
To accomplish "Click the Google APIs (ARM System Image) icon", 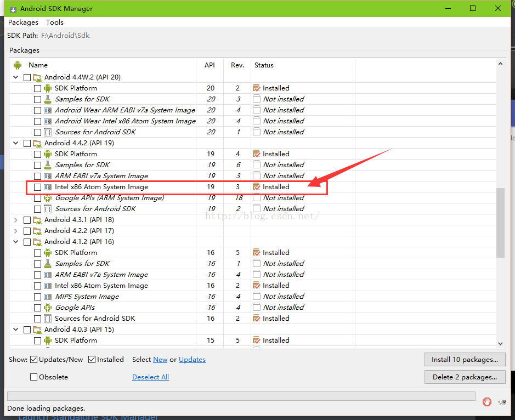I will coord(48,198).
